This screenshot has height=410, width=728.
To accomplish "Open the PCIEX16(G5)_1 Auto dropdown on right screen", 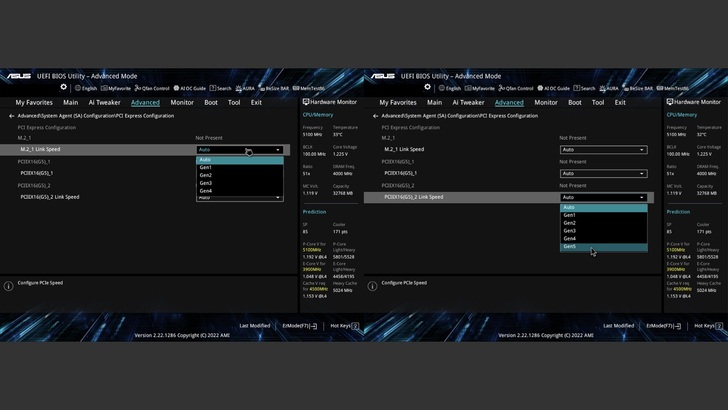I will coord(602,173).
